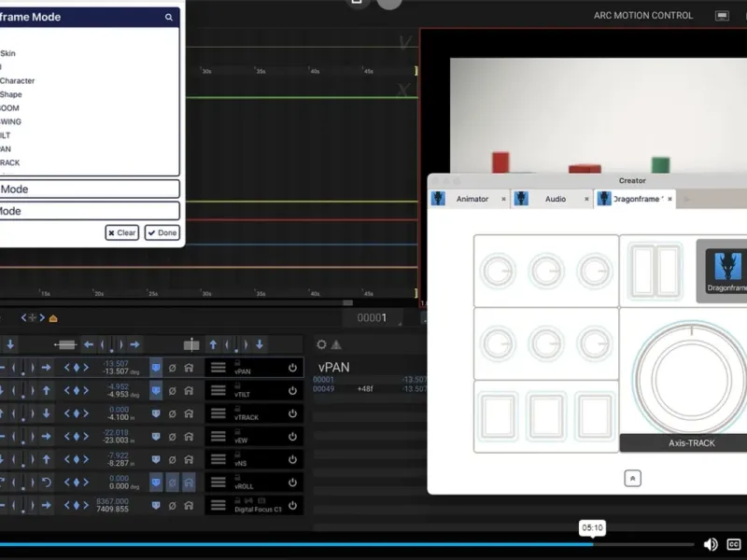Click the search icon in Mode panel header
The height and width of the screenshot is (560, 747).
[x=169, y=17]
